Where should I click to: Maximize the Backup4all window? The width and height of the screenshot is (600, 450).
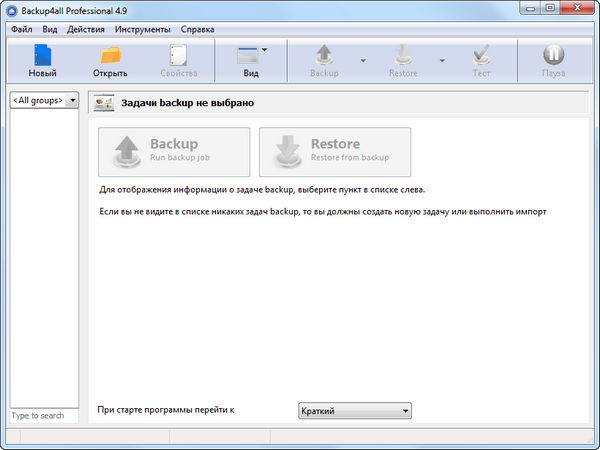[550, 8]
